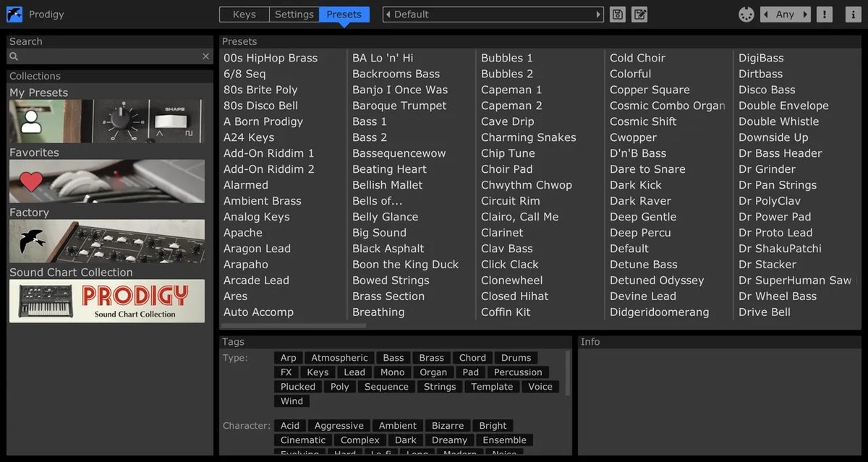Screen dimensions: 868x462
Task: Select the Arcade Lead preset
Action: (256, 281)
